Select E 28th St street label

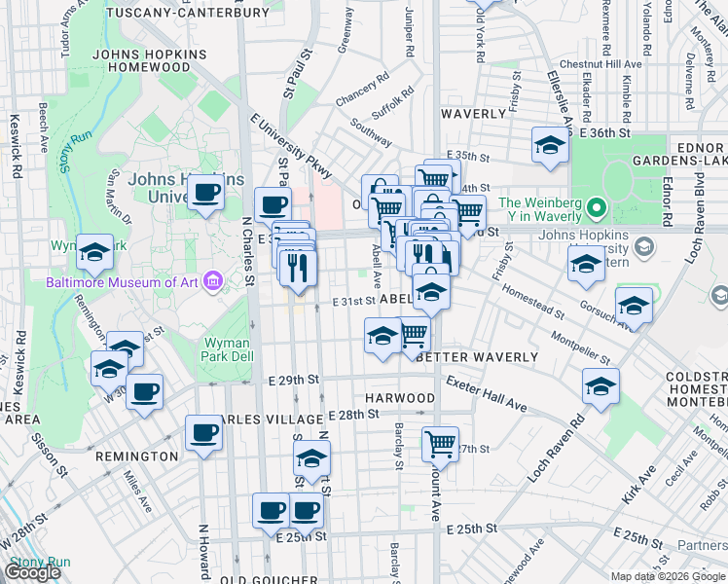[354, 415]
